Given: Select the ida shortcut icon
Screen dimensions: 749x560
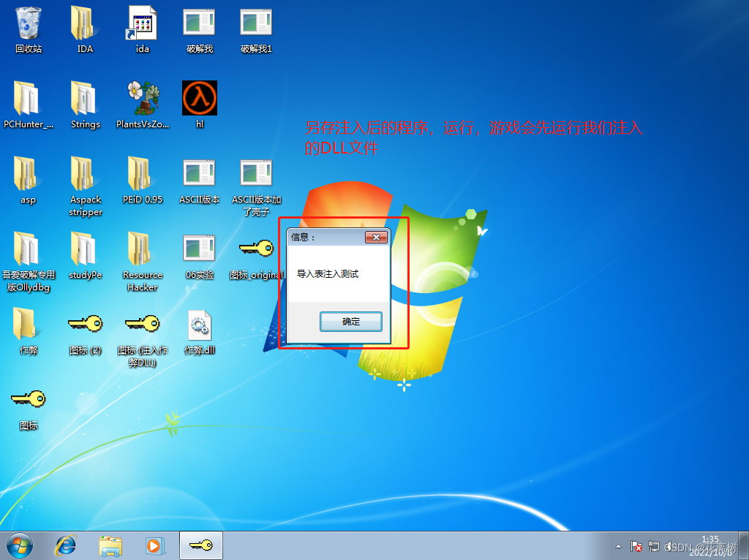Looking at the screenshot, I should 142,23.
